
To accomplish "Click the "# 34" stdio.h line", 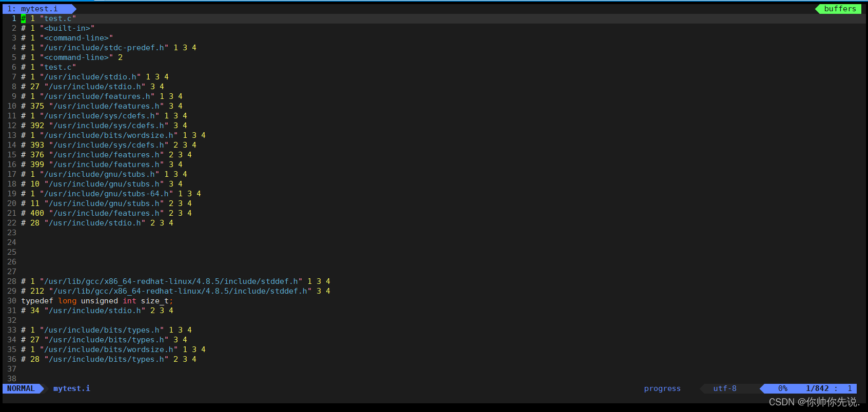I will 97,311.
